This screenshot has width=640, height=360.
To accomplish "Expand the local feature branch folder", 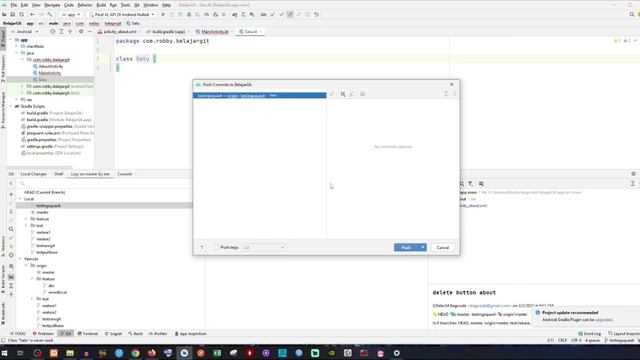I will 26,219.
